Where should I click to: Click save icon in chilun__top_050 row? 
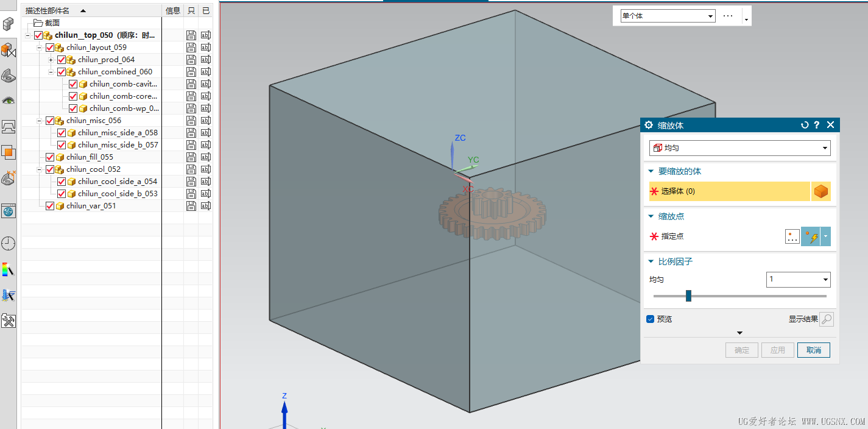tap(191, 35)
